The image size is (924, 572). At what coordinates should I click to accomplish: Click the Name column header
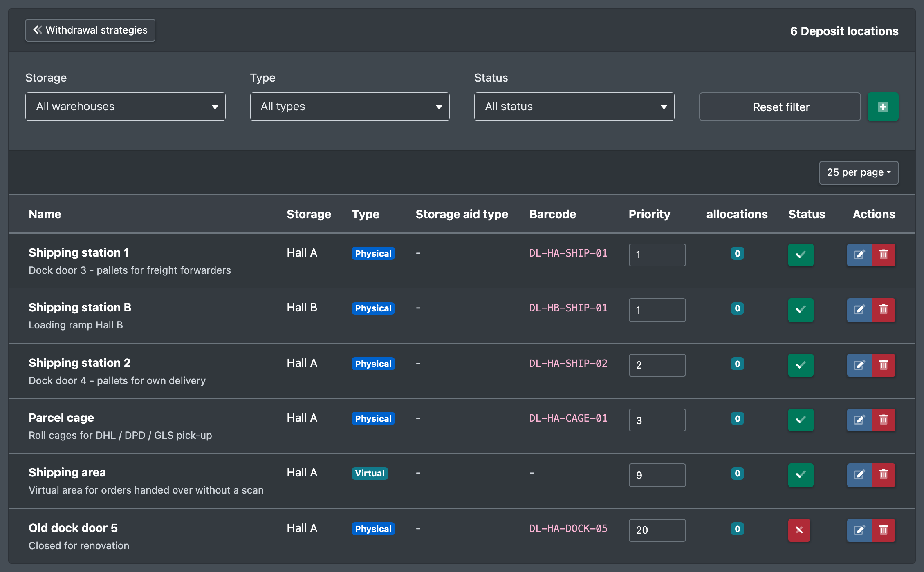(x=45, y=214)
